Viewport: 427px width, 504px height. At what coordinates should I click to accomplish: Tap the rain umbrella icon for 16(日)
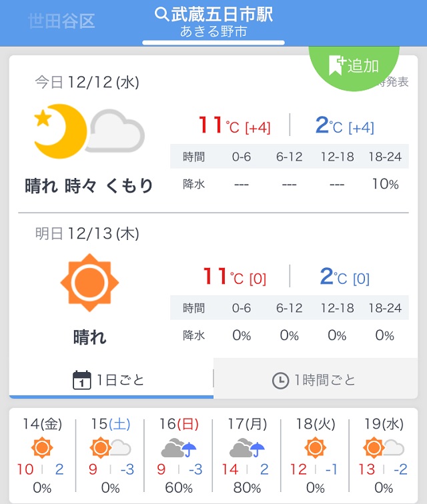coord(189,449)
